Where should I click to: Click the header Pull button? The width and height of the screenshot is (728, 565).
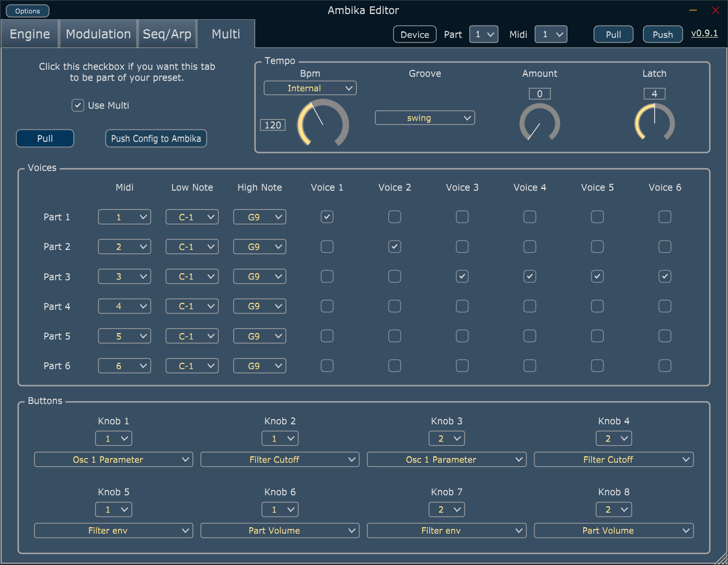pos(613,34)
